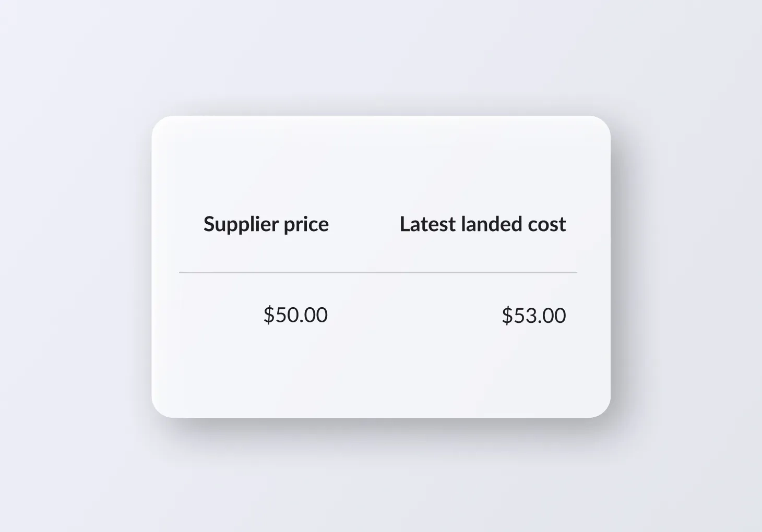Click the horizontal divider under the headers

378,272
